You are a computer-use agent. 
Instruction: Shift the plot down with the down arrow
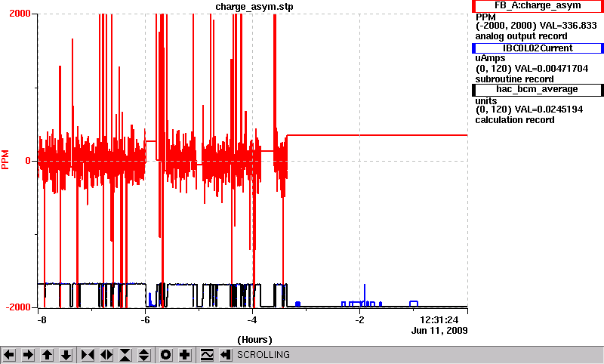[x=66, y=355]
